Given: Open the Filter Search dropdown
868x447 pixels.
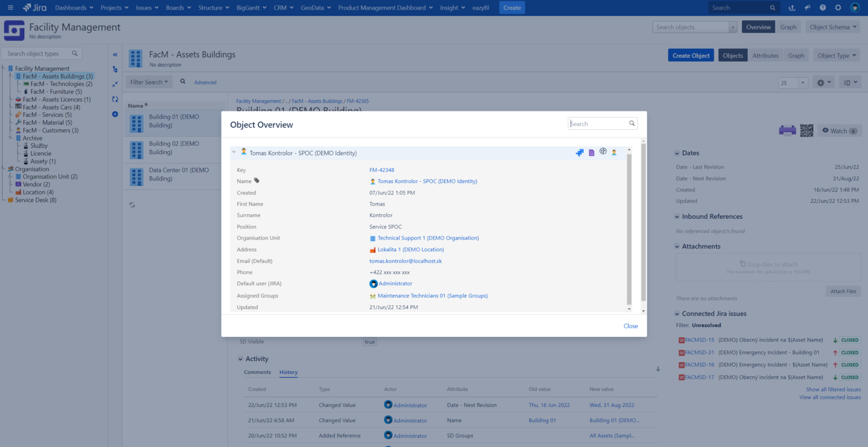Looking at the screenshot, I should point(149,81).
